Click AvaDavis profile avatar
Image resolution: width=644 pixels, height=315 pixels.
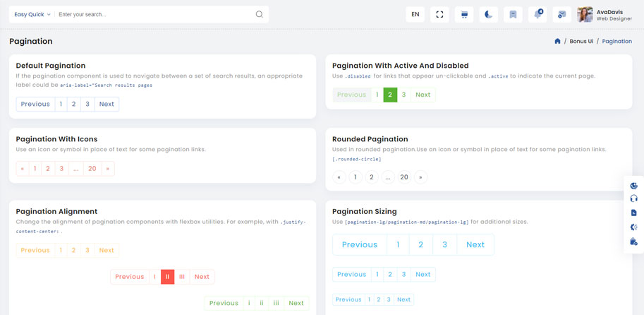tap(585, 14)
